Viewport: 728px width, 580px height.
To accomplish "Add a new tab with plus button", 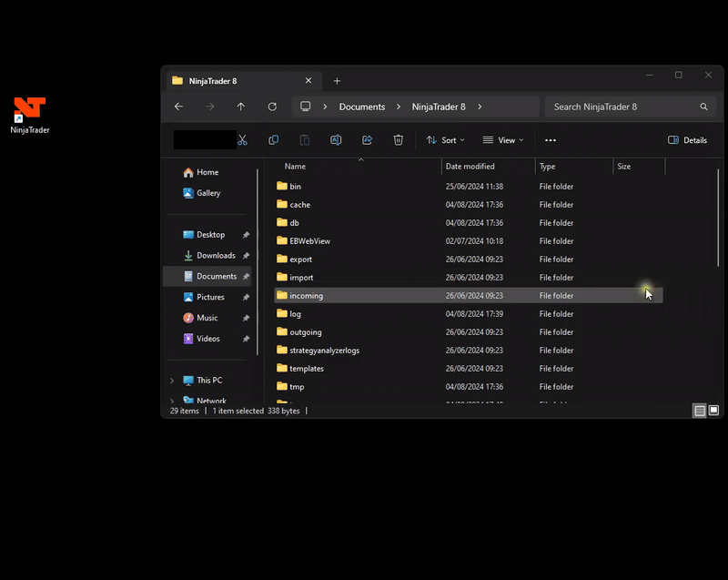I will tap(337, 81).
